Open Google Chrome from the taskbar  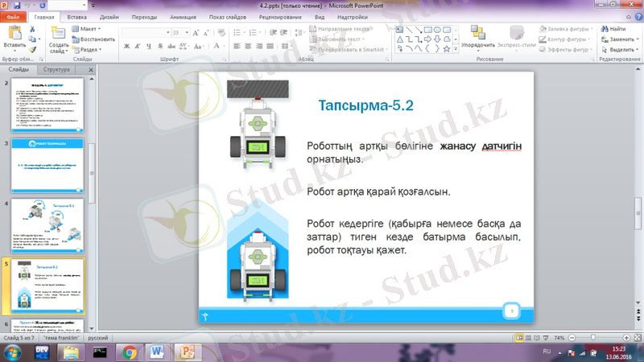pos(130,352)
